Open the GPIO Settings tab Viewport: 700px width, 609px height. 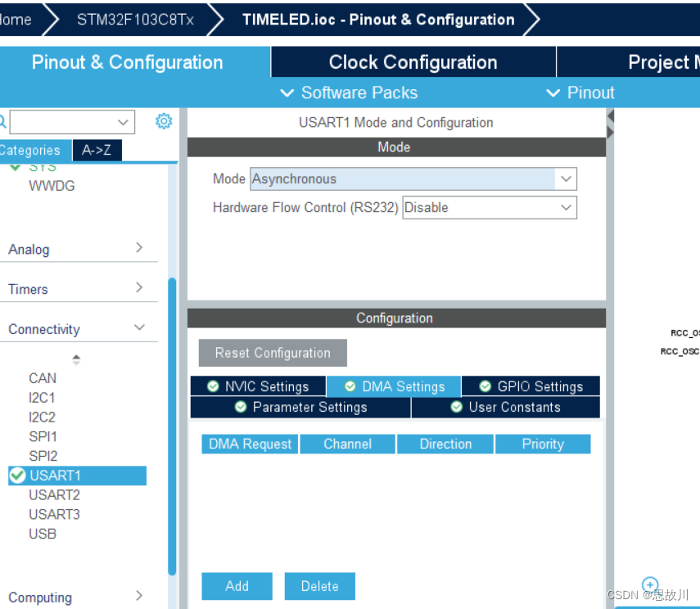531,386
